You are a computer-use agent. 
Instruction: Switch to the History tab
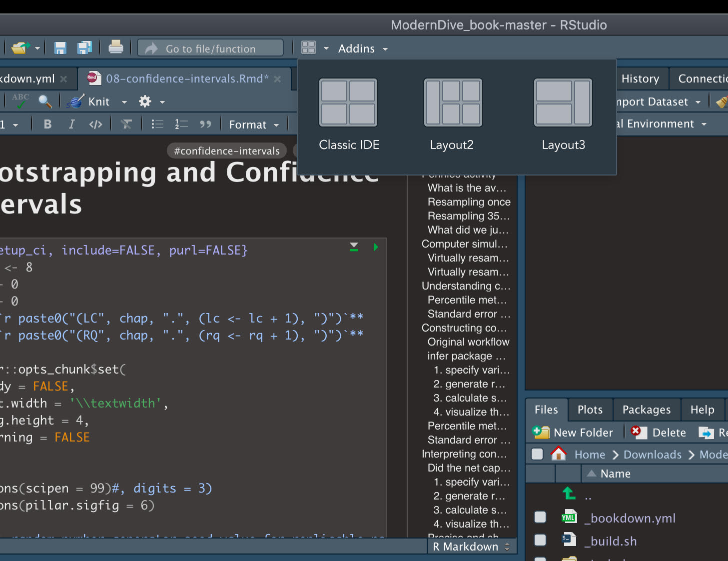pyautogui.click(x=642, y=78)
